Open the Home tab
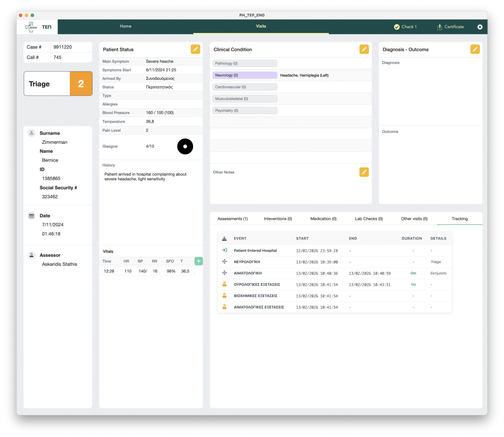504x437 pixels. click(x=126, y=26)
